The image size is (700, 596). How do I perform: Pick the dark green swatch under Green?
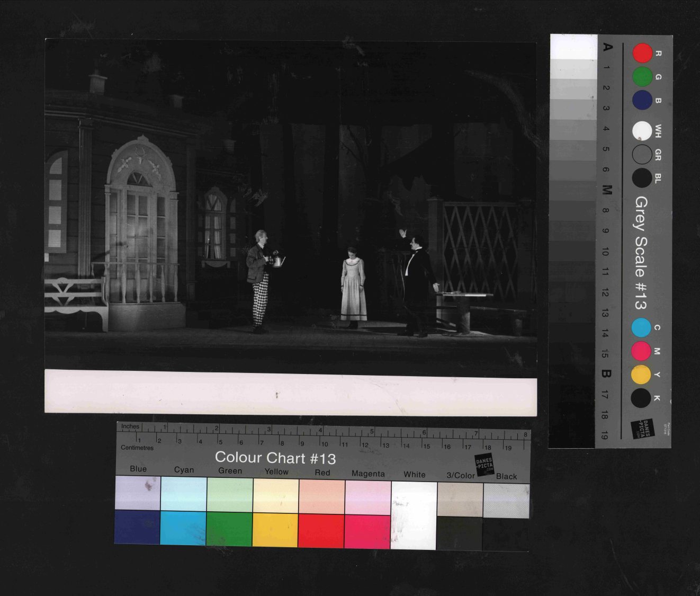pos(229,529)
